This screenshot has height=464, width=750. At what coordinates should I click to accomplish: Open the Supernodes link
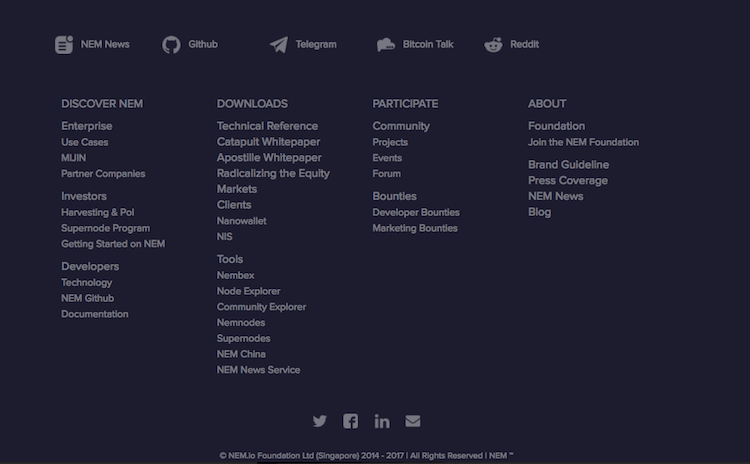(x=243, y=339)
